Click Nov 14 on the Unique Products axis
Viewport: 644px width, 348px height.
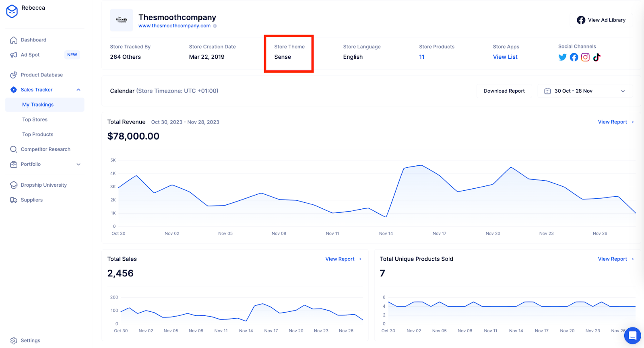click(x=516, y=331)
